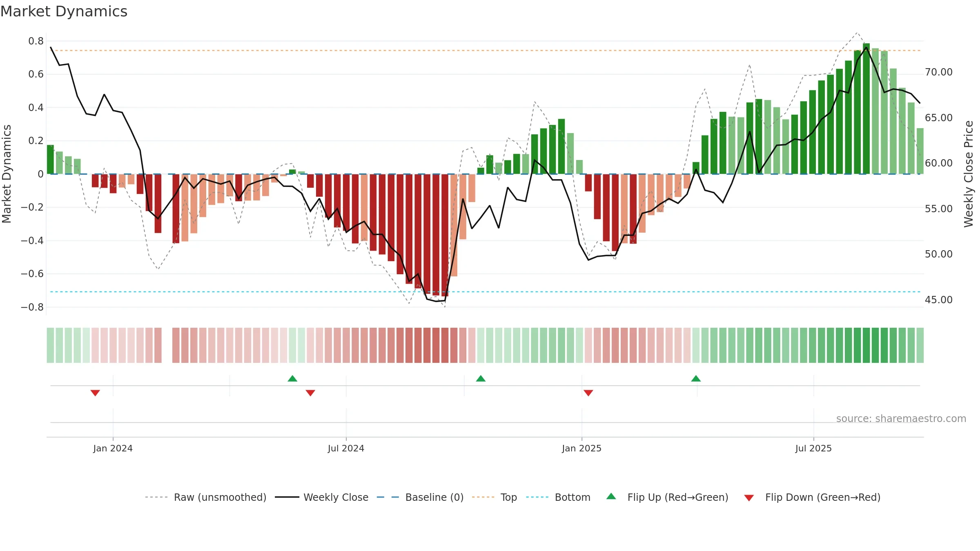
Task: Click the Top legend entry
Action: (494, 498)
